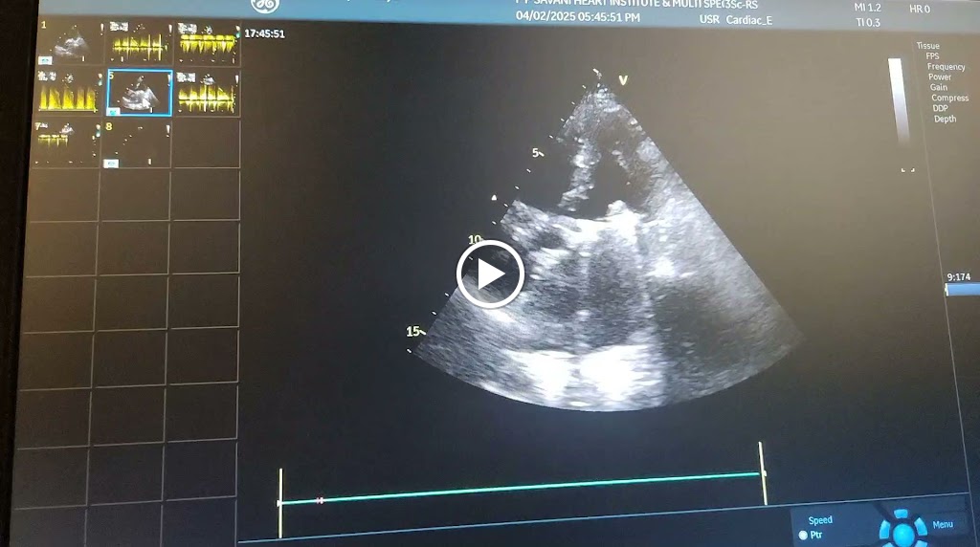Click the focus triangle marker on depth scale
The width and height of the screenshot is (980, 547).
point(494,198)
